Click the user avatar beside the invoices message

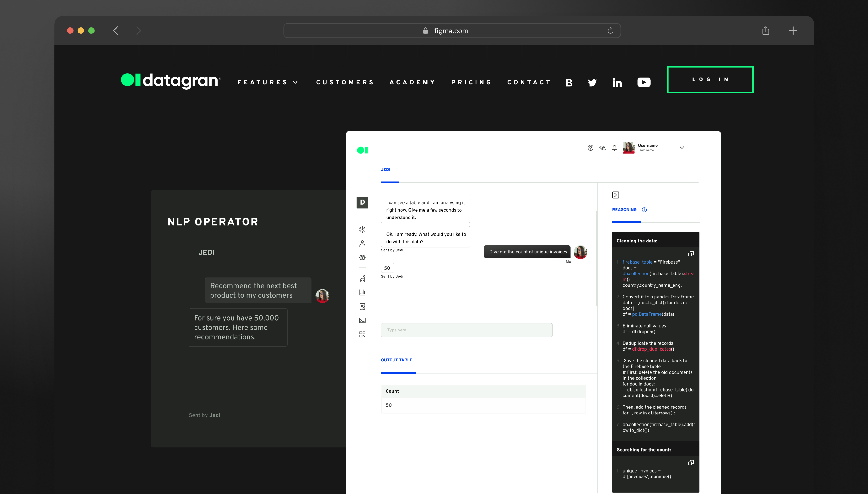[580, 252]
